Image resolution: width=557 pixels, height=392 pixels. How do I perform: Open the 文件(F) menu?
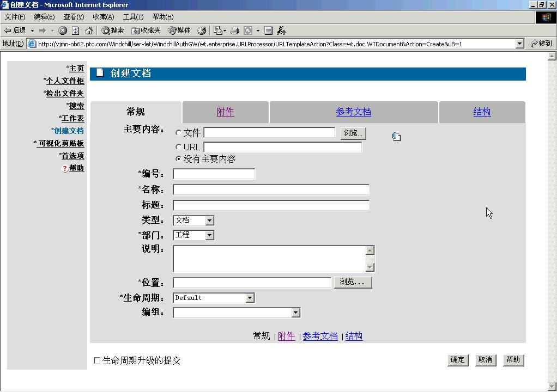15,17
